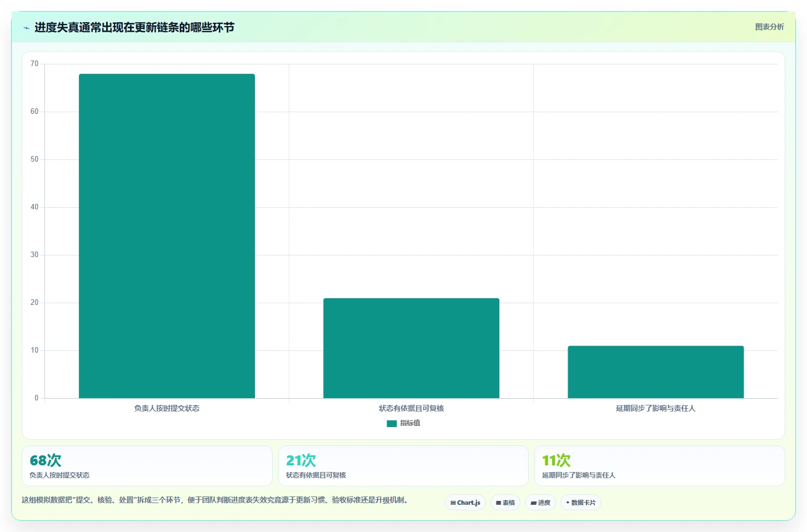Open the 21次 data card

point(403,466)
